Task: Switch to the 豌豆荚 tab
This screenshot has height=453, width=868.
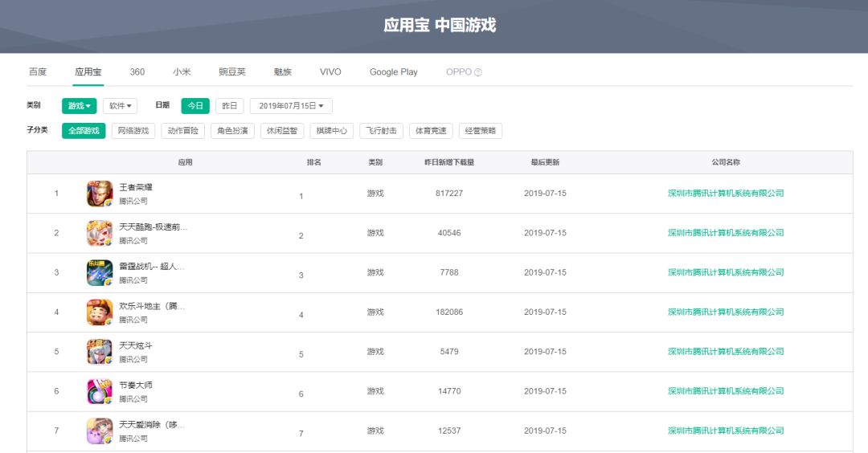Action: pyautogui.click(x=232, y=72)
